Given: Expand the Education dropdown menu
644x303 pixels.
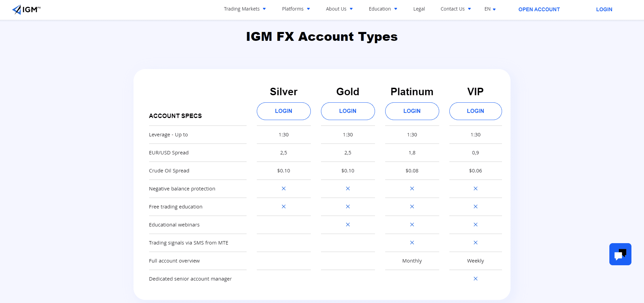Looking at the screenshot, I should pyautogui.click(x=383, y=9).
